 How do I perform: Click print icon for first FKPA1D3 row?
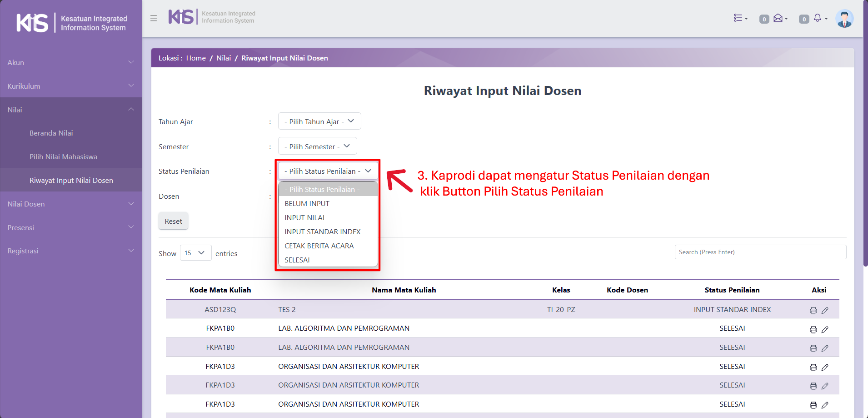click(813, 368)
